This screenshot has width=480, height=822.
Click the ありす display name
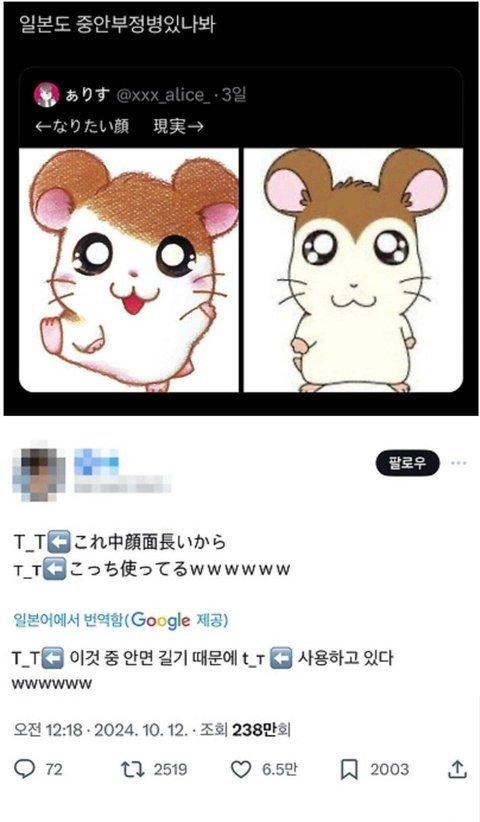(88, 95)
